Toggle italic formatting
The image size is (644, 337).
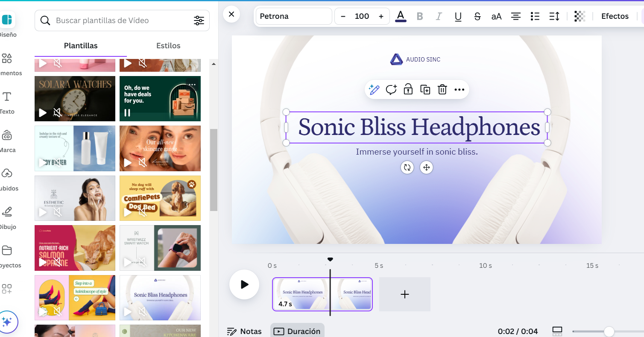pyautogui.click(x=439, y=16)
